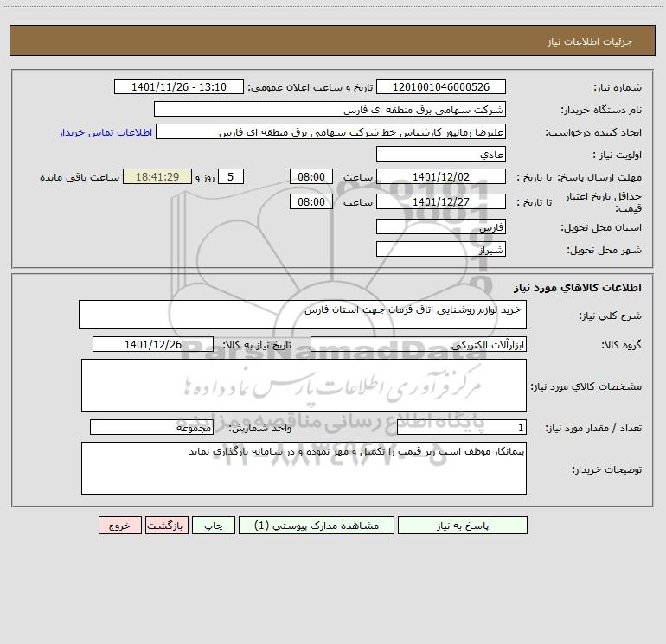Select the goods group field ابزارآلات الکتریکی
Viewport: 666px width, 644px height.
point(419,344)
